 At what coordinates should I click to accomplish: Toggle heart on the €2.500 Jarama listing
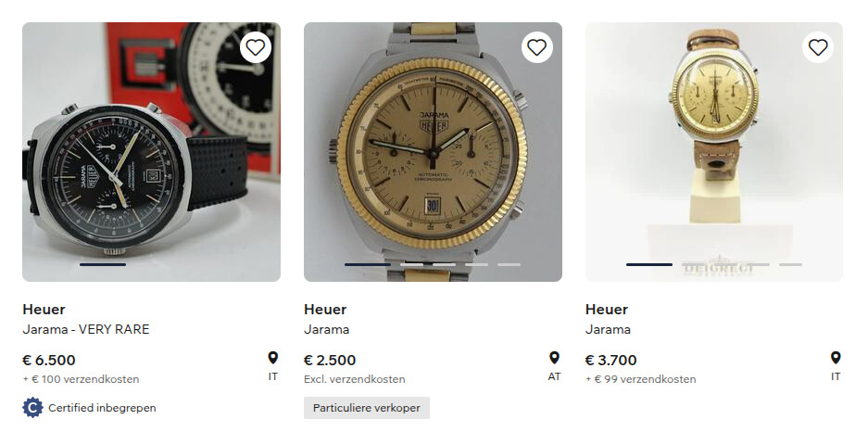pyautogui.click(x=537, y=47)
